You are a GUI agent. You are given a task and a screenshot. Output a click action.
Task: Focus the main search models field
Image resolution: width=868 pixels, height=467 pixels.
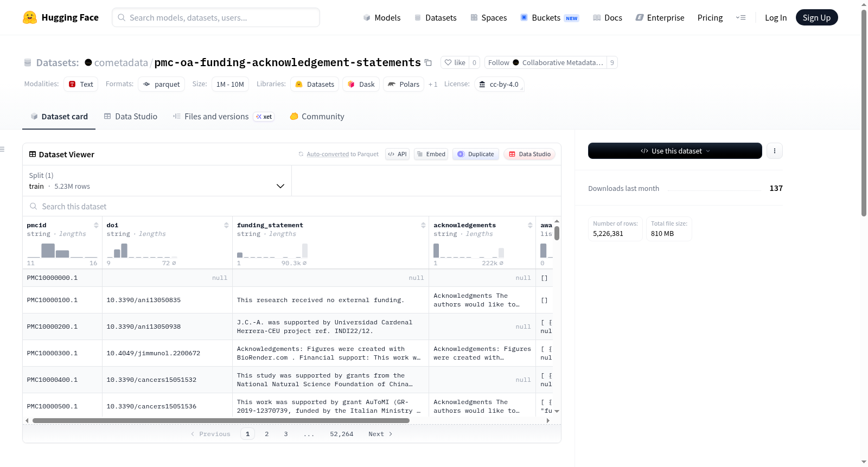click(216, 17)
